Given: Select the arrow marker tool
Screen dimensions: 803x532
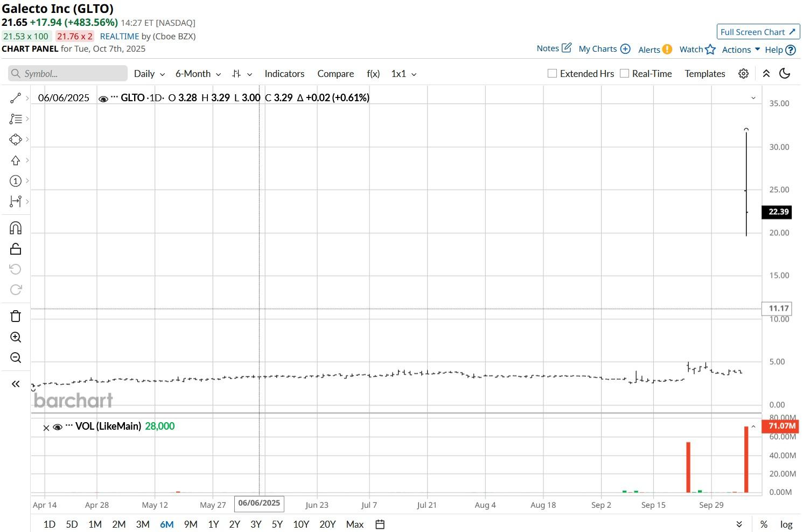Looking at the screenshot, I should pyautogui.click(x=15, y=160).
